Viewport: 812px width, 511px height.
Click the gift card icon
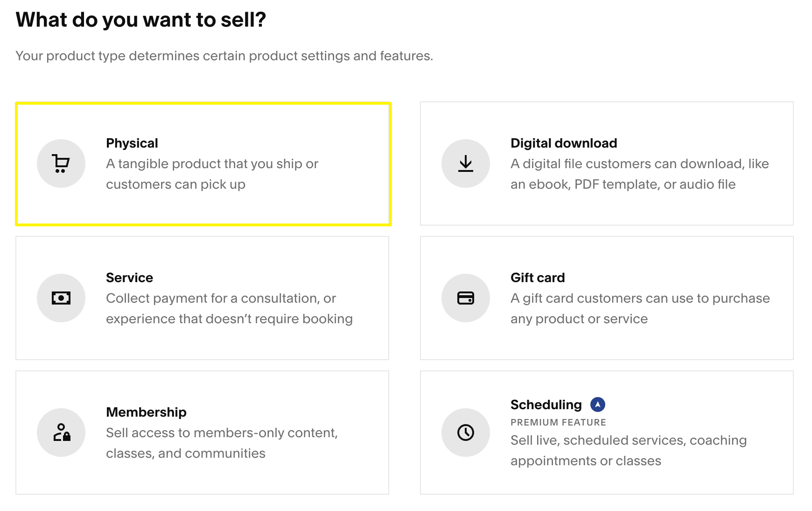(465, 298)
